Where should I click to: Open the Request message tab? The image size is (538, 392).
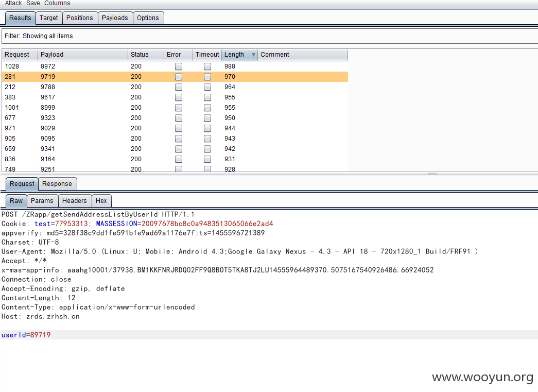(x=22, y=184)
